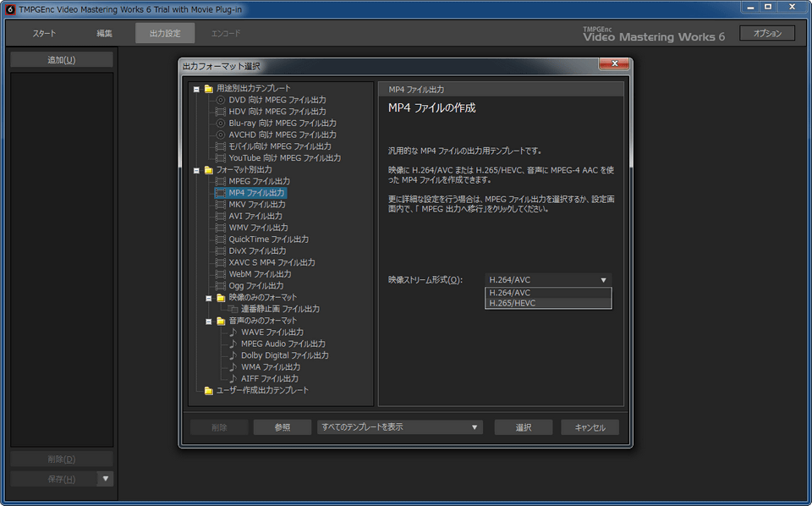Image resolution: width=812 pixels, height=506 pixels.
Task: Choose H.265/HEVC from the dropdown list
Action: 548,303
